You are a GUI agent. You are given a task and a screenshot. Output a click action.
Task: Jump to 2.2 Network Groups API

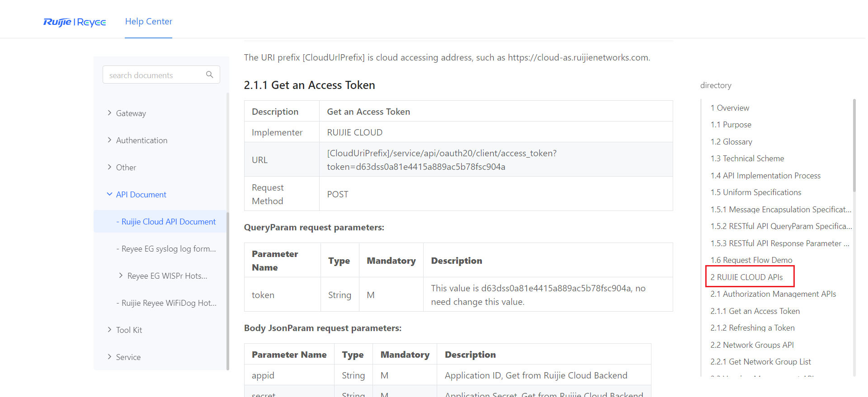click(752, 345)
